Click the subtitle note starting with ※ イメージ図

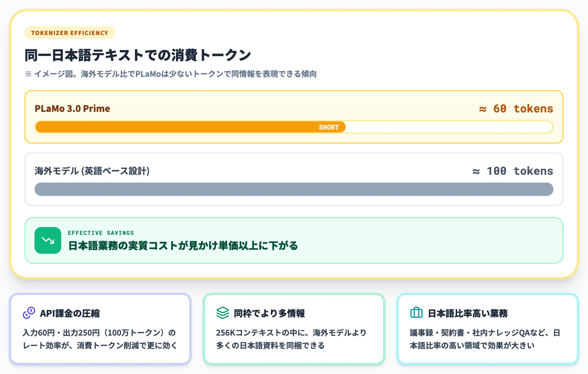tap(171, 74)
